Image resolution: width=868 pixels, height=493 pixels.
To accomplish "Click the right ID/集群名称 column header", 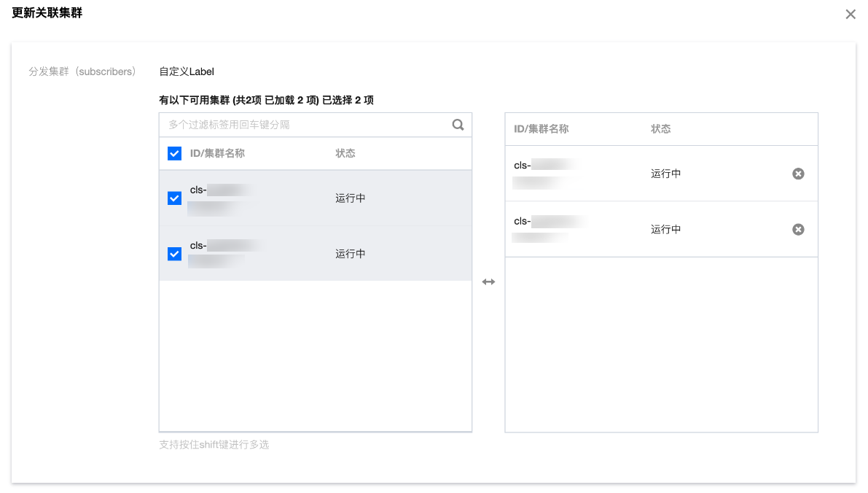I will (x=541, y=129).
